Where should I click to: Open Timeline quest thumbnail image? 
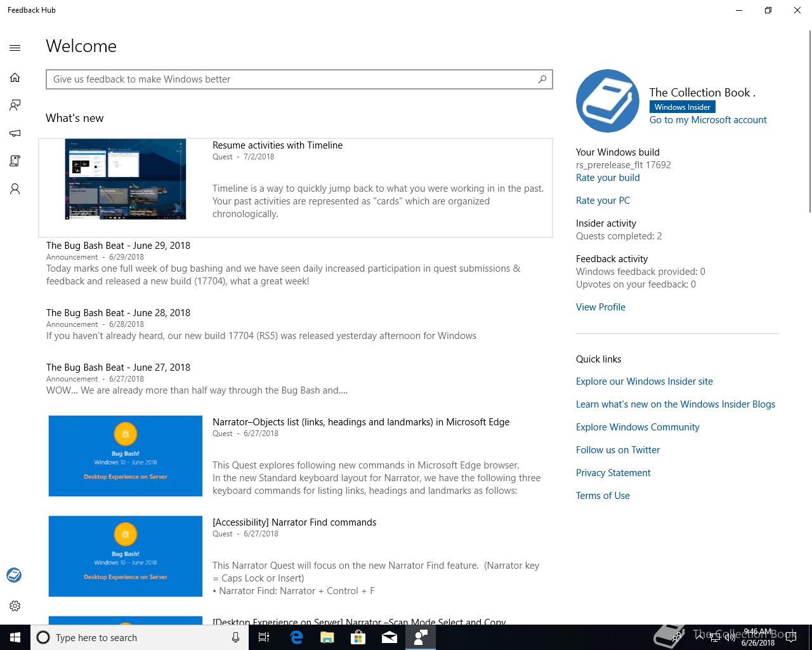(126, 180)
